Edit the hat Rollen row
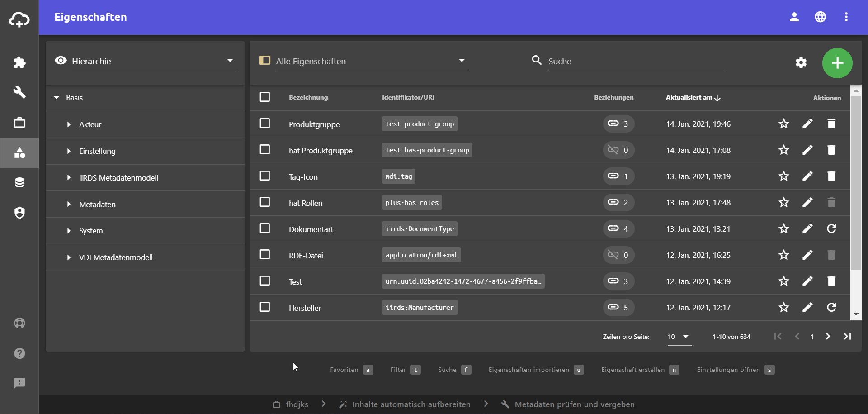The width and height of the screenshot is (868, 414). 807,202
